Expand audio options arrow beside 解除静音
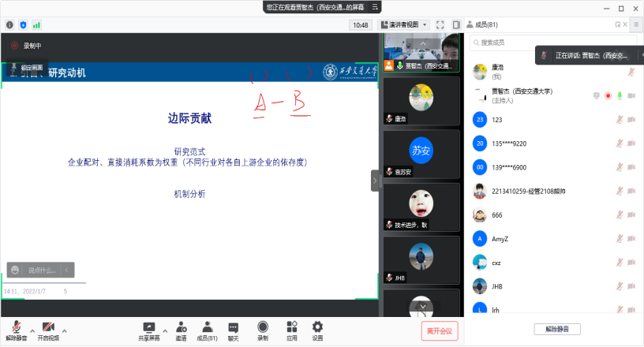644x347 pixels. (32, 330)
